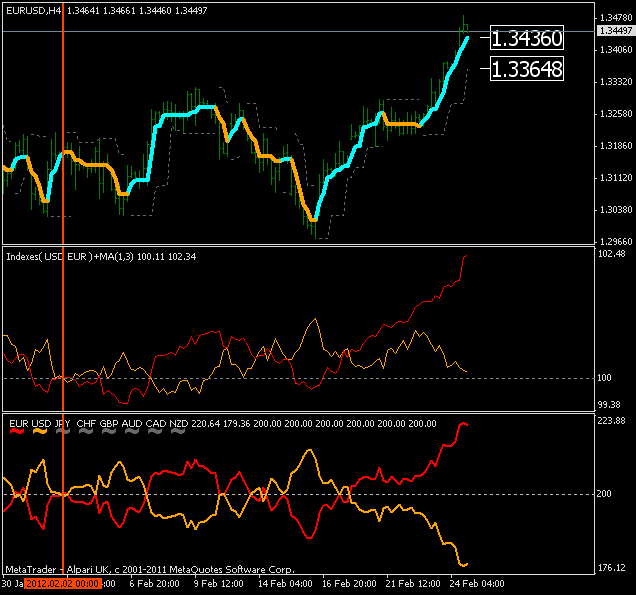
Task: Click the 100.11 USD index value
Action: coord(151,257)
